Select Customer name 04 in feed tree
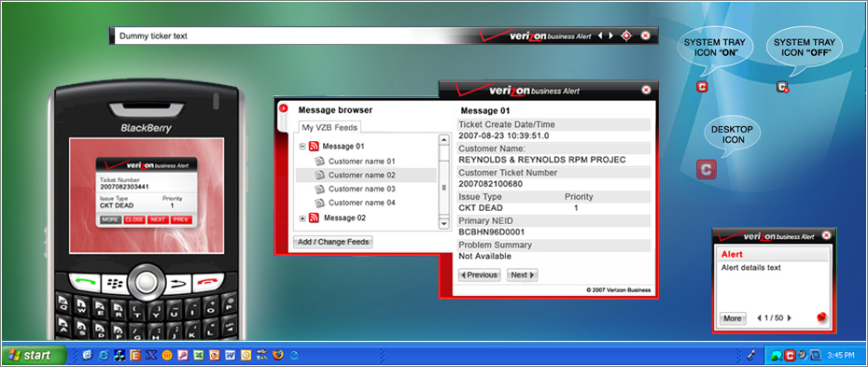 tap(362, 204)
